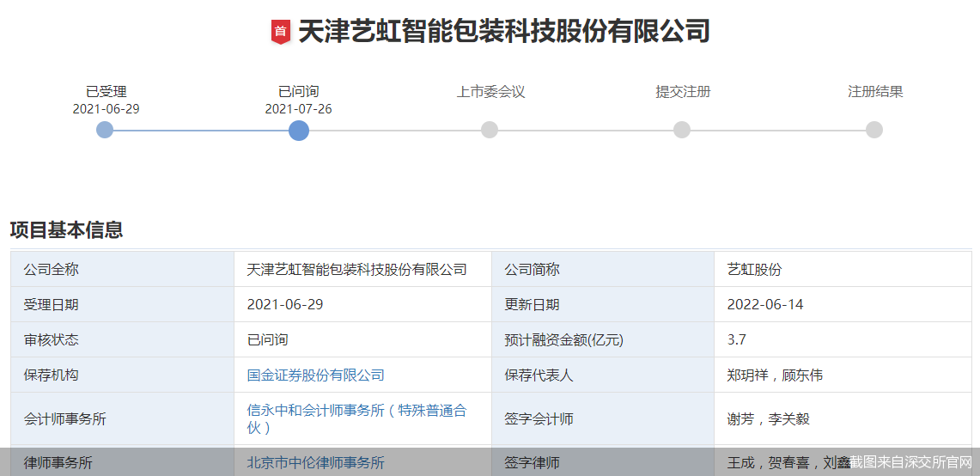Click the 艺虹股份 company abbreviation cell
Image resolution: width=980 pixels, height=476 pixels.
754,269
